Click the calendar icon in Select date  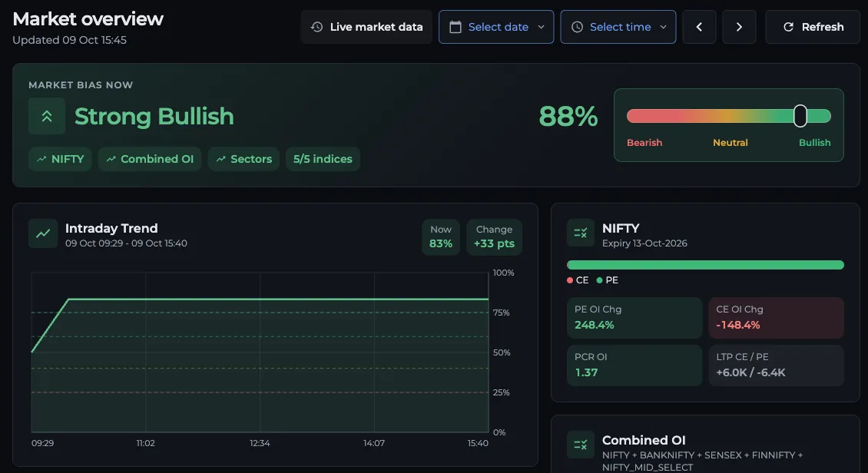click(x=455, y=27)
